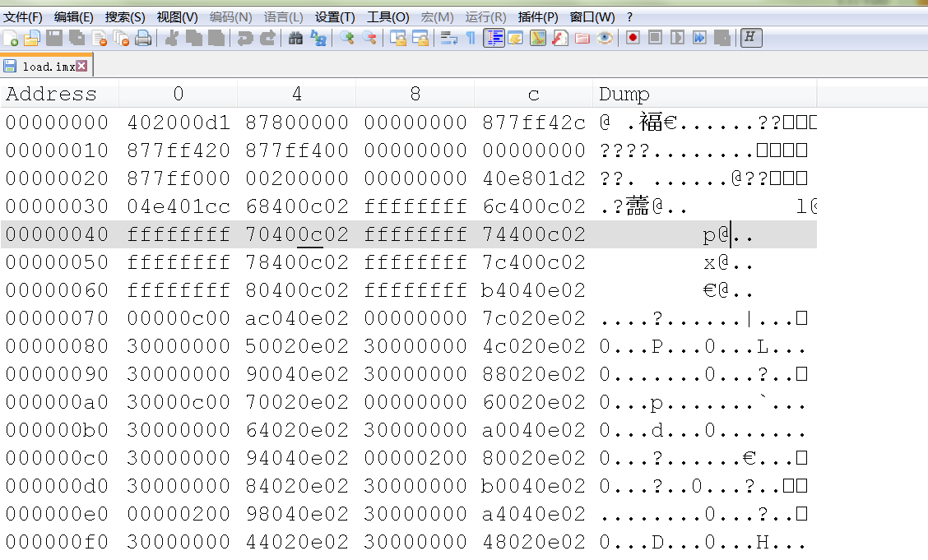Open a file with the Open icon

pyautogui.click(x=31, y=38)
